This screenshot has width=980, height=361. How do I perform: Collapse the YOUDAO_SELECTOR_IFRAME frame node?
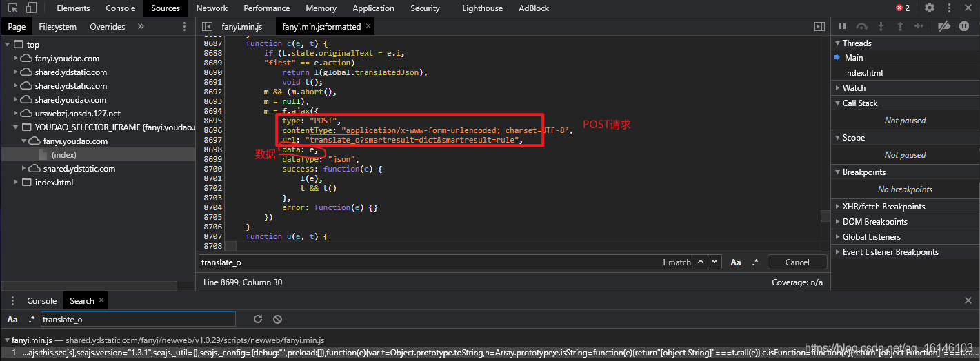coord(16,127)
